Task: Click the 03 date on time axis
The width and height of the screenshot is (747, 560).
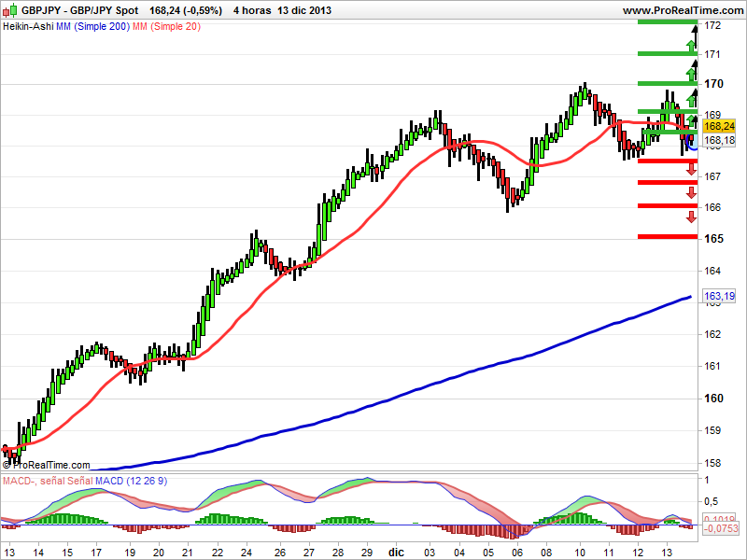Action: coord(430,553)
